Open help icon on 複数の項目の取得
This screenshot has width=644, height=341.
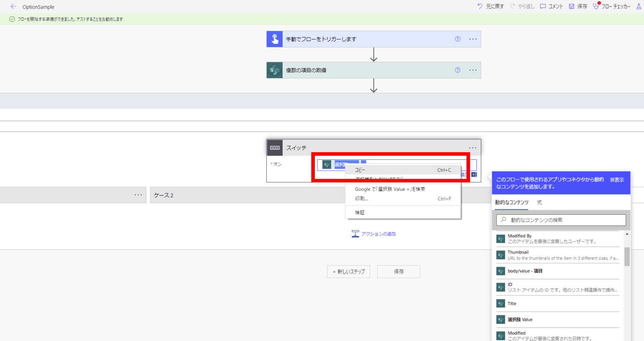457,70
